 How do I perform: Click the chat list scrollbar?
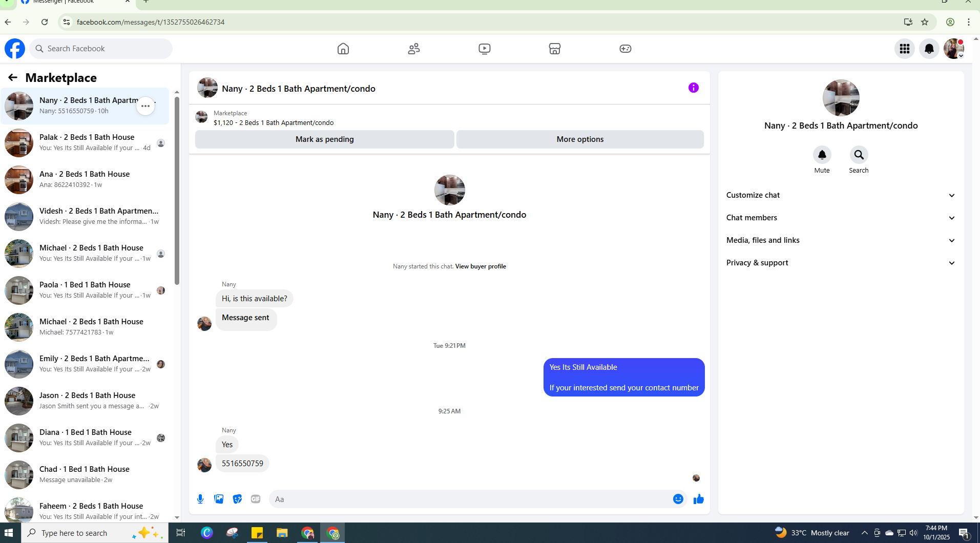pyautogui.click(x=177, y=191)
